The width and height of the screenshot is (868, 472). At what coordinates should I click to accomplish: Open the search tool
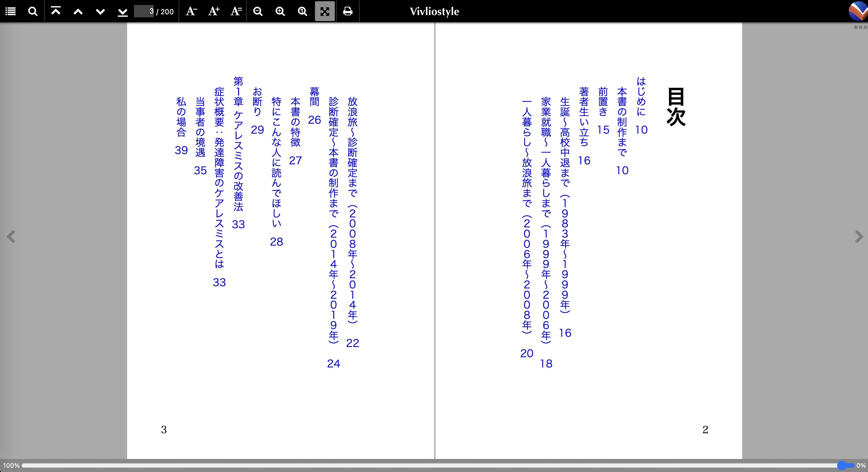(33, 11)
